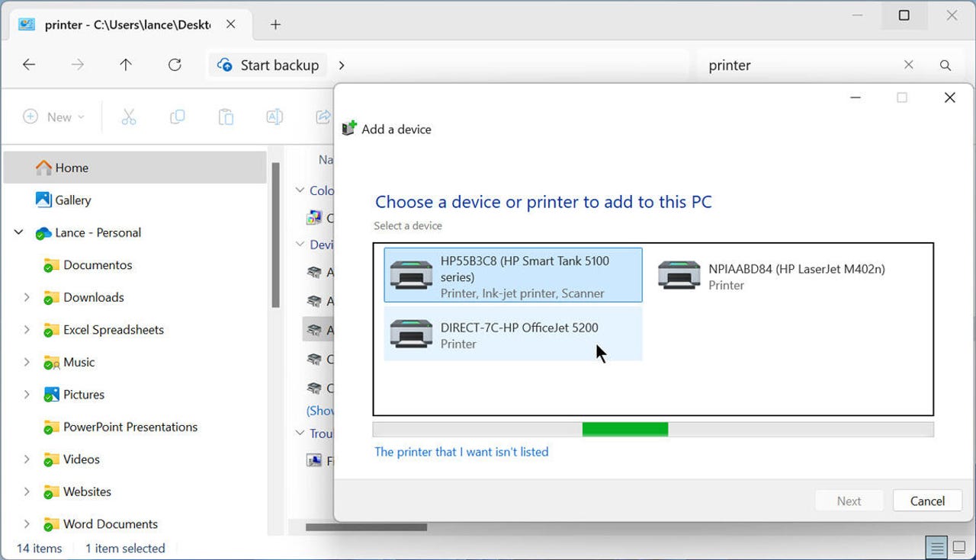Go back in File Explorer

click(x=29, y=65)
